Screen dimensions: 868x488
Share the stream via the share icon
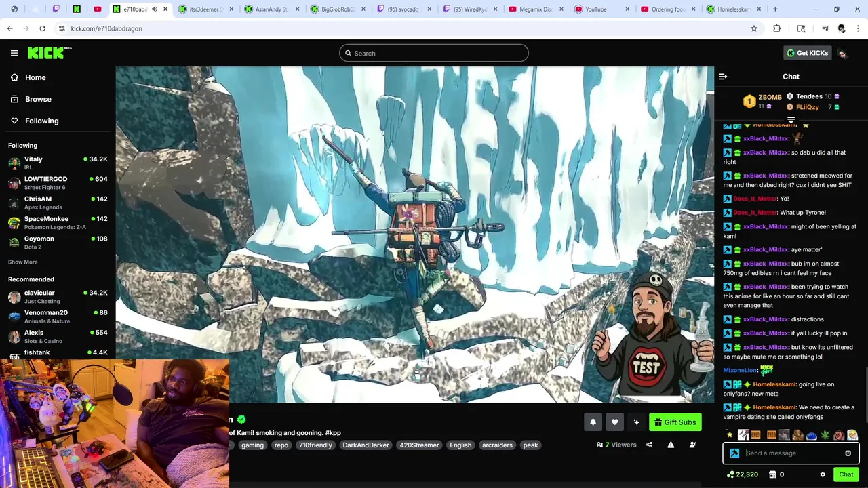pyautogui.click(x=649, y=445)
